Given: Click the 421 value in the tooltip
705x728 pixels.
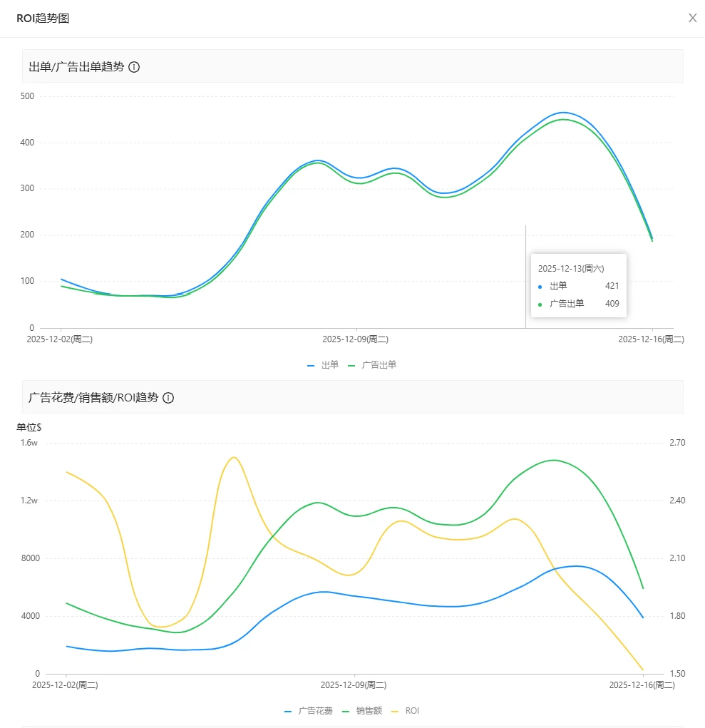Looking at the screenshot, I should [x=612, y=285].
